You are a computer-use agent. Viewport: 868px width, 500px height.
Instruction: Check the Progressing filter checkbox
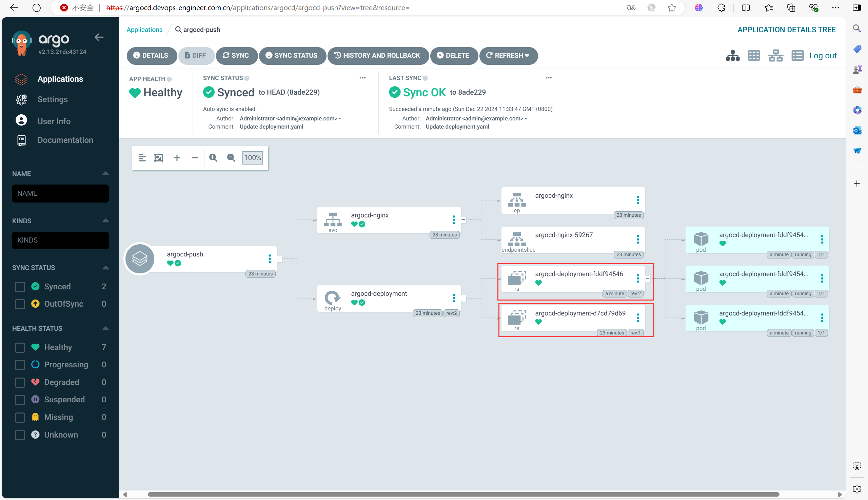20,365
